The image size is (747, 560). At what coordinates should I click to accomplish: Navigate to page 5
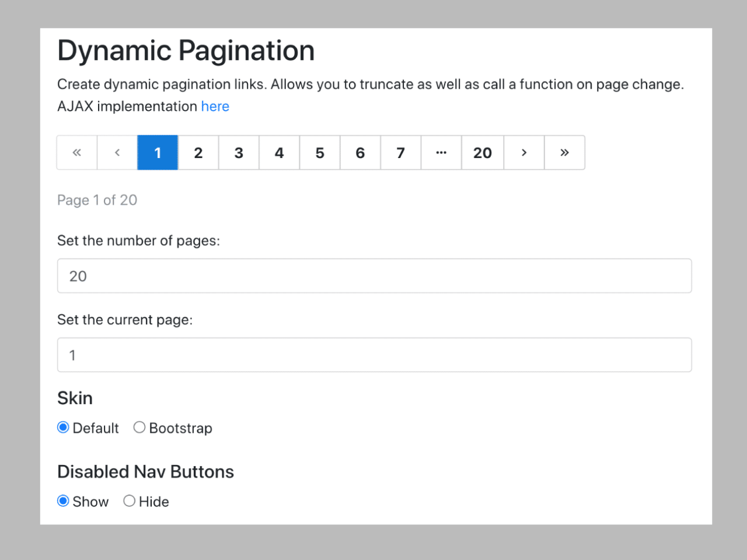coord(320,152)
